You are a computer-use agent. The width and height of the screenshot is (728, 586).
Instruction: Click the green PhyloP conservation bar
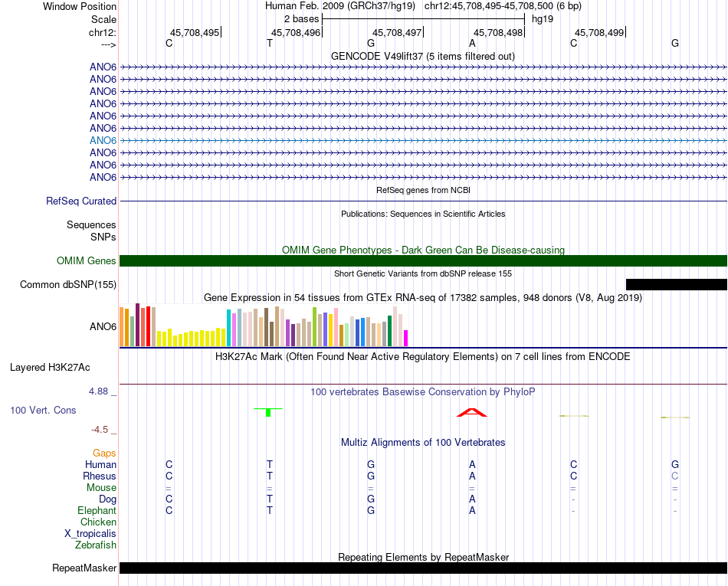268,412
